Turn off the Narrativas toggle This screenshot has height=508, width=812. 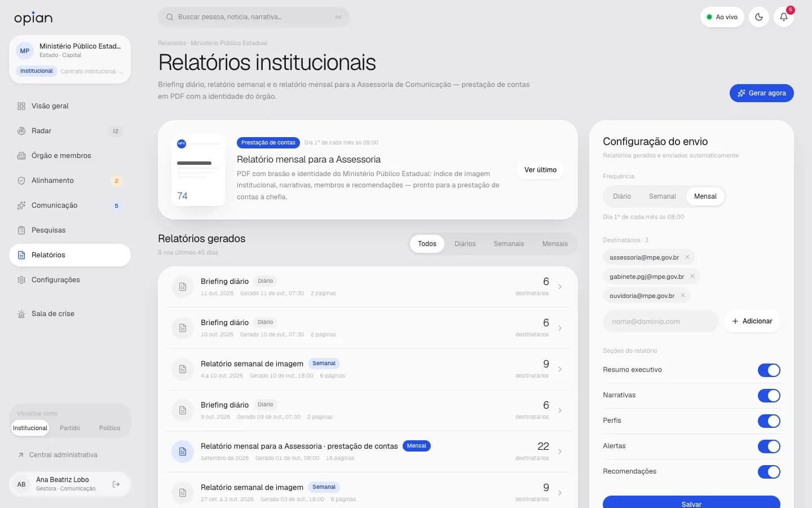[x=769, y=396]
